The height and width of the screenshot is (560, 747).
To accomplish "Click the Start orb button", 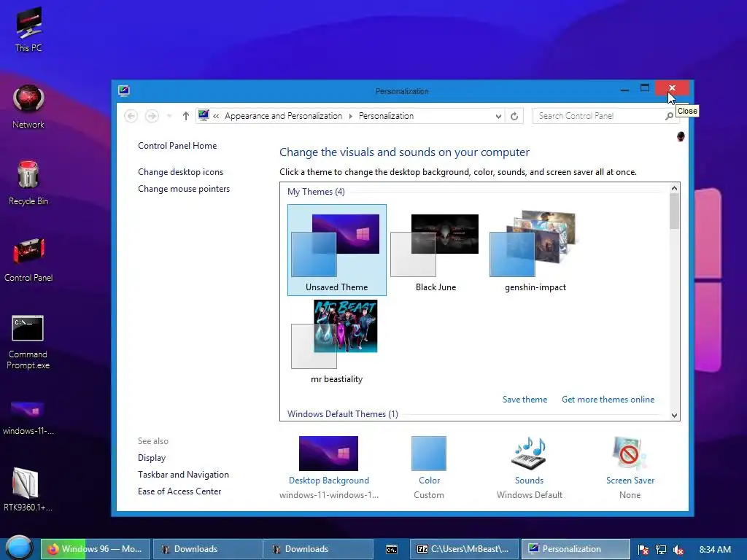I will pyautogui.click(x=19, y=548).
